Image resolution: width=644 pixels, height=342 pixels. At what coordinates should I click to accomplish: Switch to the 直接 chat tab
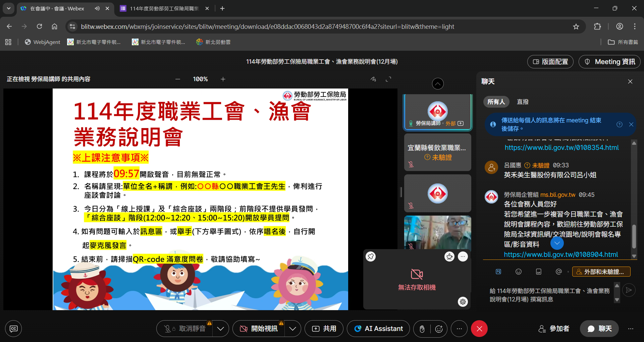coord(523,102)
